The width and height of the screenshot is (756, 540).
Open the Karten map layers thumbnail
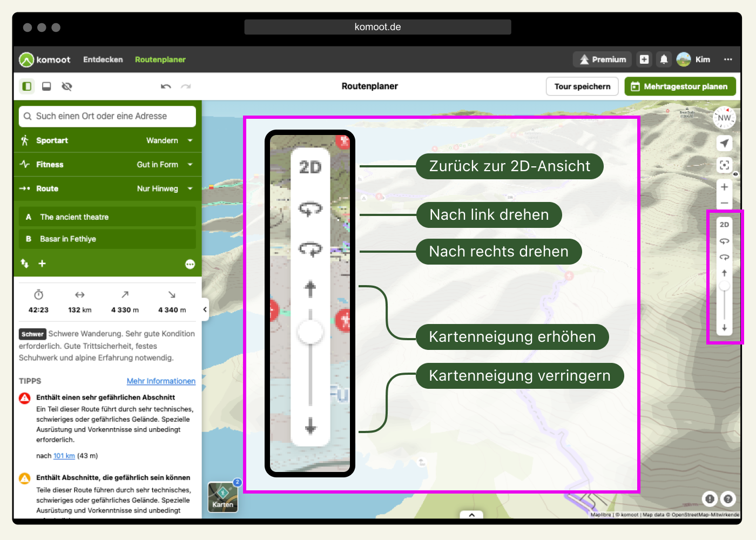pos(223,497)
